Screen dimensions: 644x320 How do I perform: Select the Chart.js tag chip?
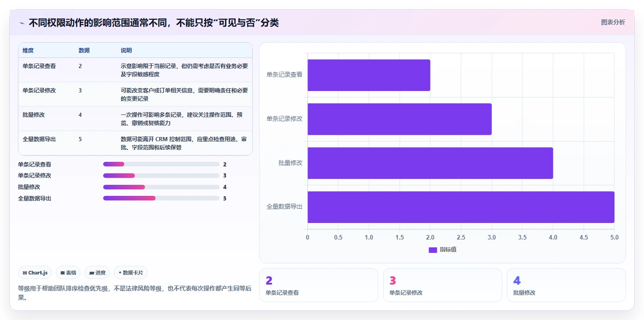(x=35, y=273)
